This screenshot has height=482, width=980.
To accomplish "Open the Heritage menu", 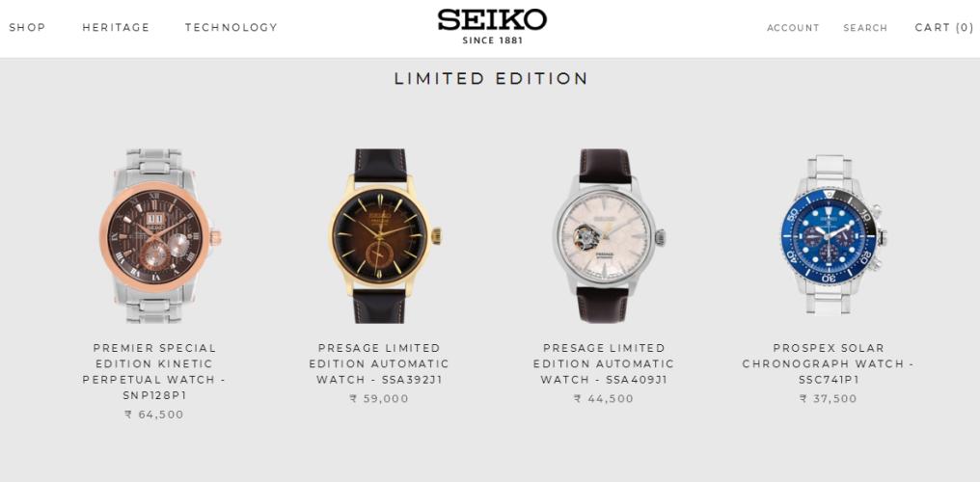I will 117,27.
